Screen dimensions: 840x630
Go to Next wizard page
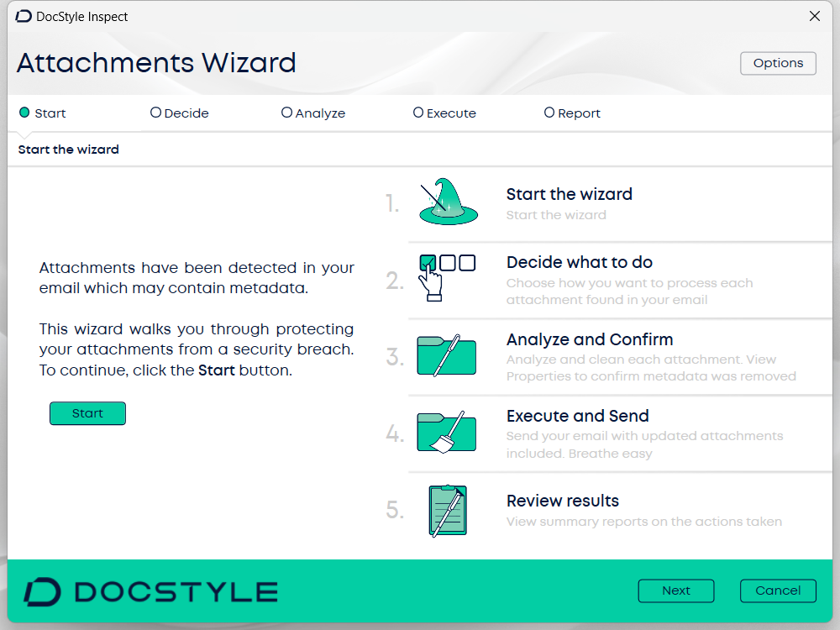pyautogui.click(x=676, y=591)
